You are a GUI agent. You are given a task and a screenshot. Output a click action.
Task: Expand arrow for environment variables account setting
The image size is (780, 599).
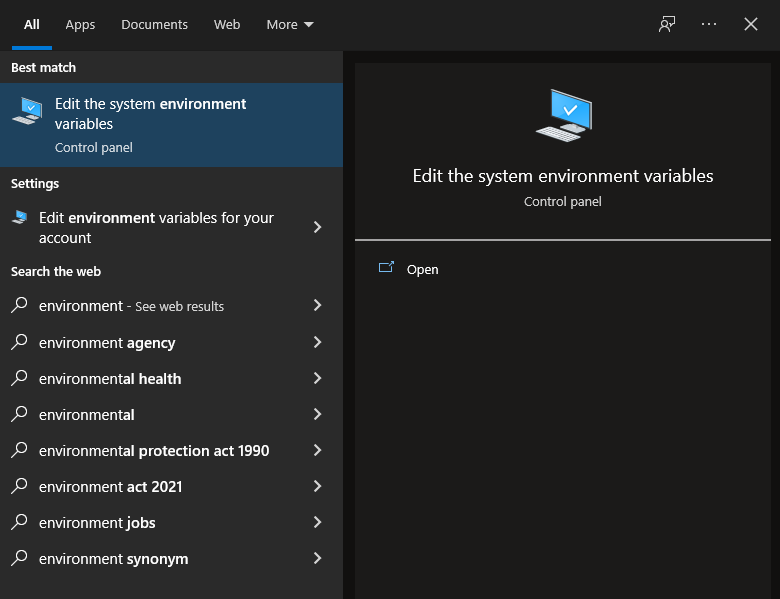[x=317, y=227]
